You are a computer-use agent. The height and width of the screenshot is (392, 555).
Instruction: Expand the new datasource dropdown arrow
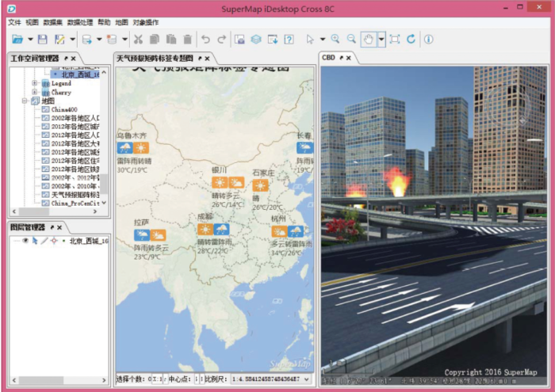(124, 40)
